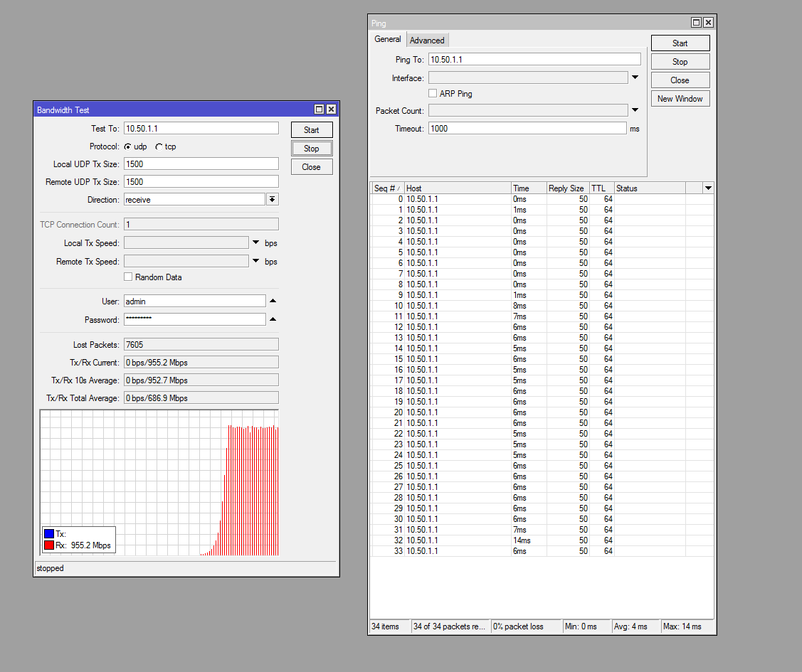Expand the Packet Count option
Image resolution: width=802 pixels, height=672 pixels.
(x=635, y=110)
